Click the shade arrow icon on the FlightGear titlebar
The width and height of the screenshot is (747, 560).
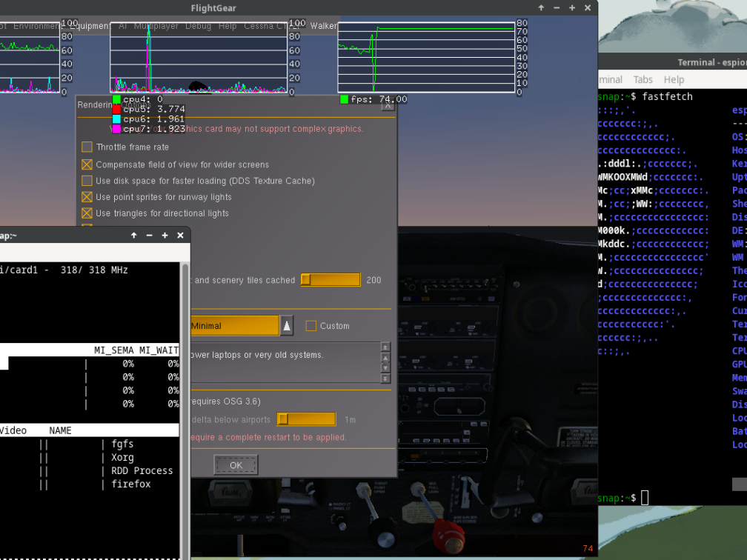pyautogui.click(x=539, y=7)
